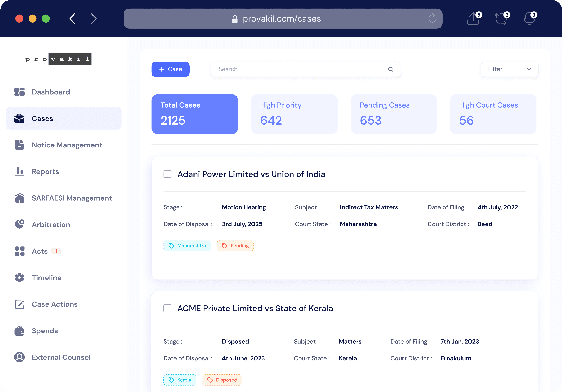
Task: Show the High Court Cases card
Action: pyautogui.click(x=493, y=114)
